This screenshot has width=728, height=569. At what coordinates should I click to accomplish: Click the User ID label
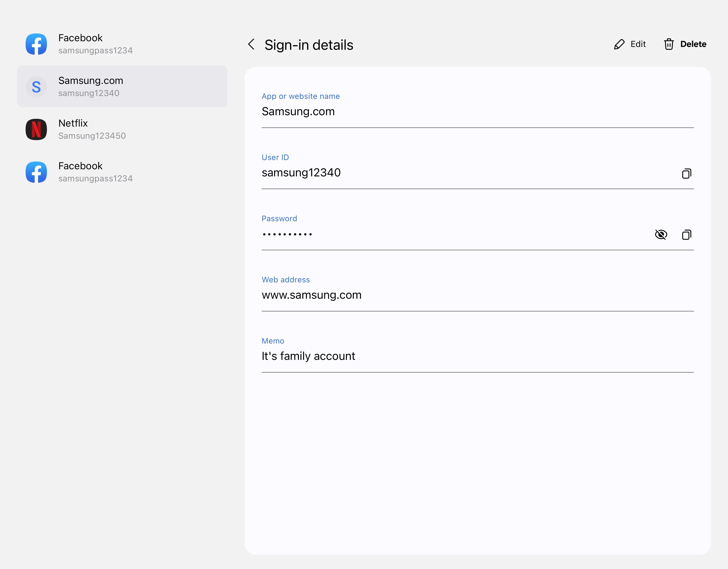(x=275, y=157)
